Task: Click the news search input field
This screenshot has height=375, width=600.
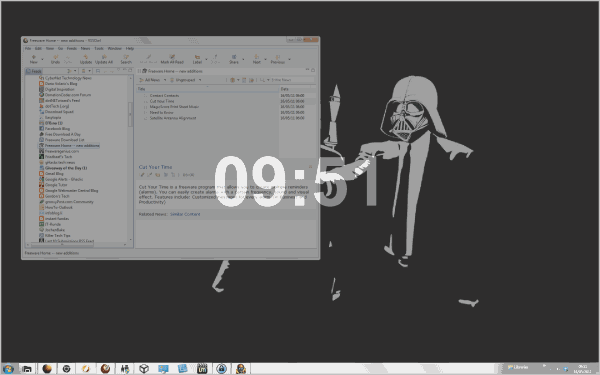Action: coord(292,80)
